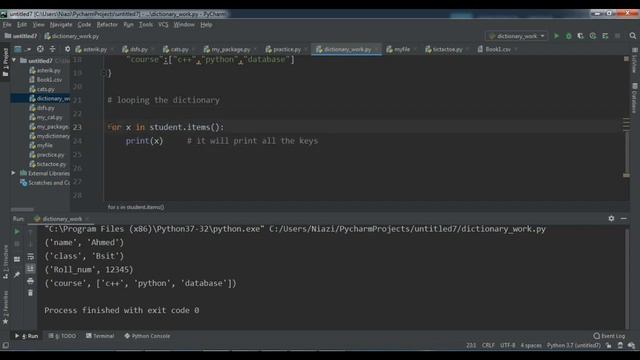Switch to Book1.csv editor tab
The image size is (640, 360).
[498, 49]
